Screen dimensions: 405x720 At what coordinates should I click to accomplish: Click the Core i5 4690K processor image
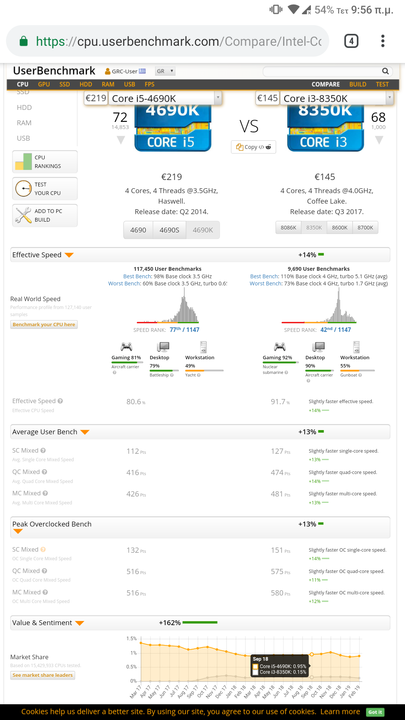[172, 128]
